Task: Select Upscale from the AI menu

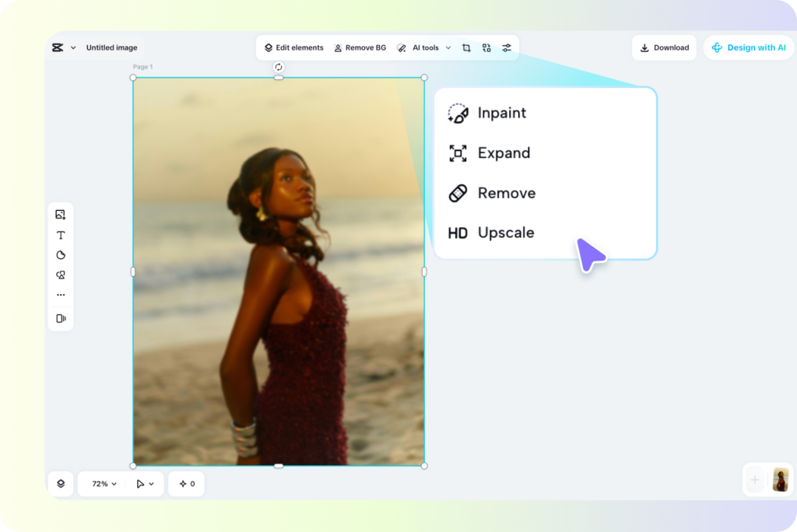Action: tap(506, 233)
